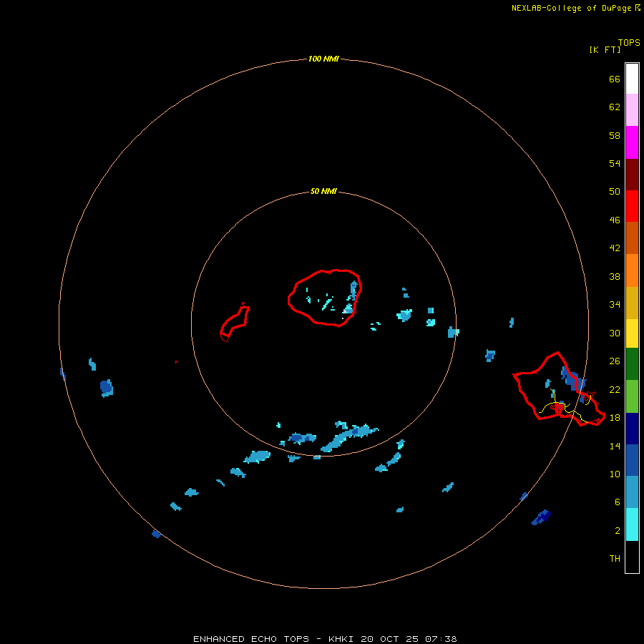644x644 pixels.
Task: Click the legend value 54
Action: click(615, 163)
